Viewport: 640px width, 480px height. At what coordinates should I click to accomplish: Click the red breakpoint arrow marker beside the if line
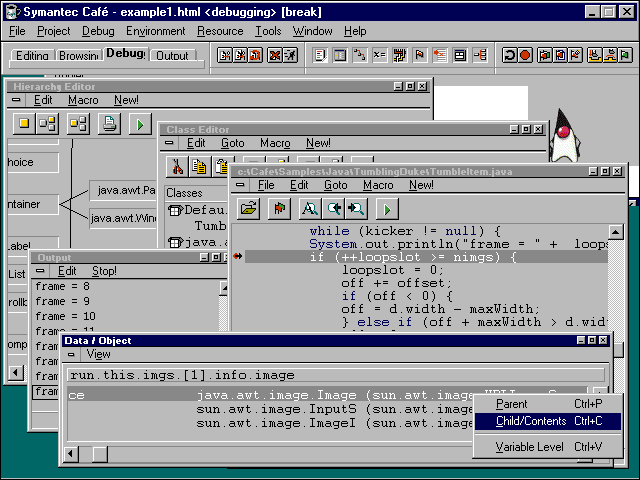coord(237,256)
